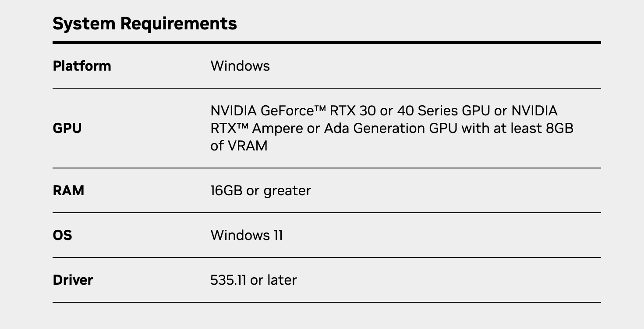Select the GPU row label
The height and width of the screenshot is (329, 644).
click(x=67, y=129)
